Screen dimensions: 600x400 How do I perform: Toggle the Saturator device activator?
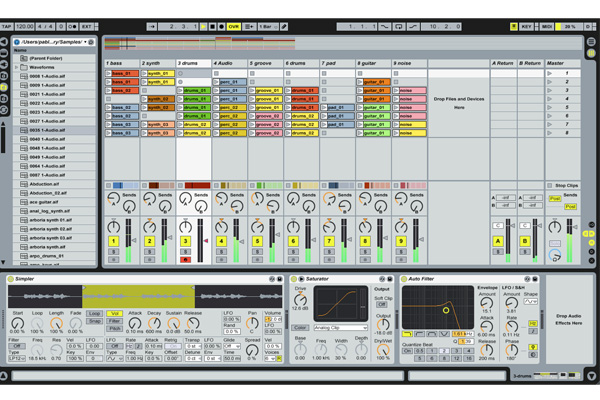[294, 279]
